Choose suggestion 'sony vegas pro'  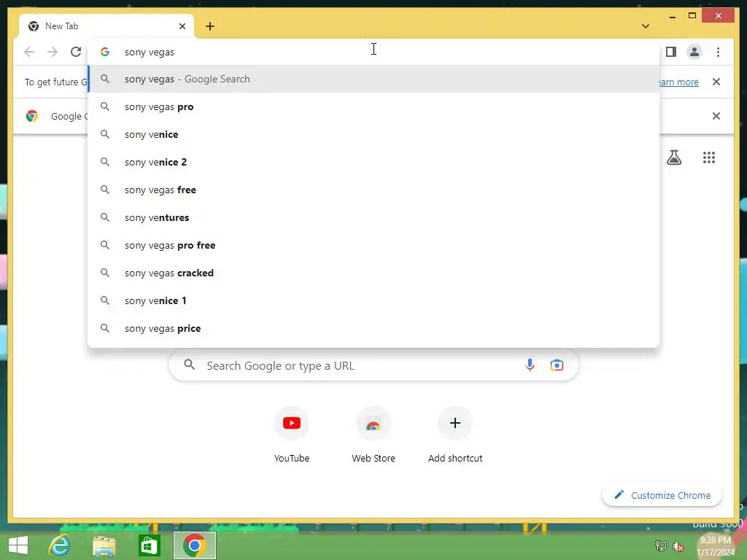374,106
